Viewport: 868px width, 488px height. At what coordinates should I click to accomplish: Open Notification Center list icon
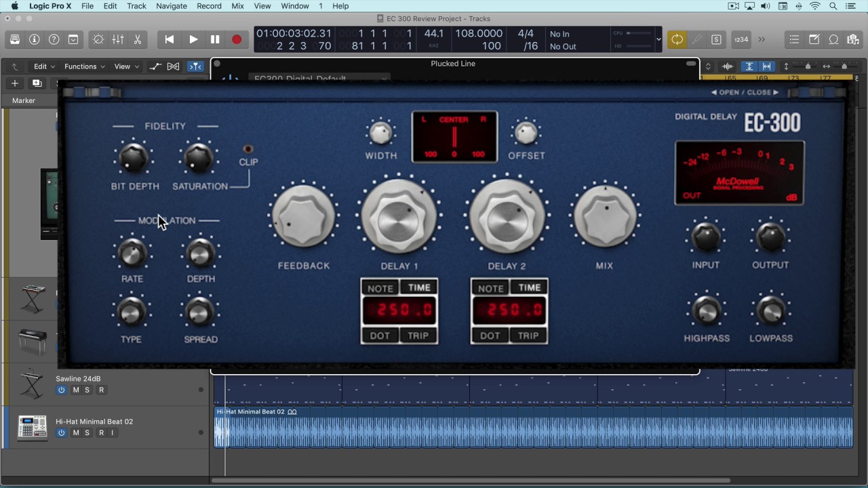851,6
